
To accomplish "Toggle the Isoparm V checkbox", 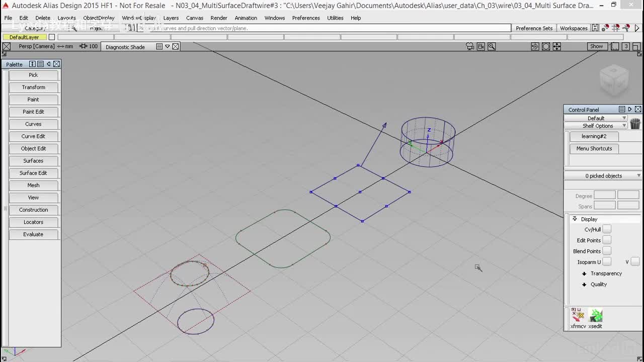I will pyautogui.click(x=635, y=262).
